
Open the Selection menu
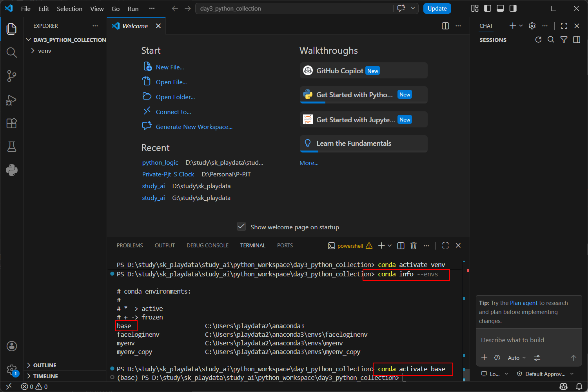69,9
